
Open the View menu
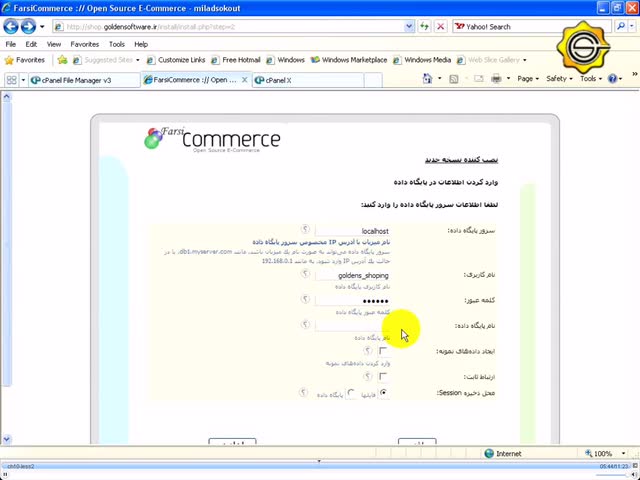(54, 44)
